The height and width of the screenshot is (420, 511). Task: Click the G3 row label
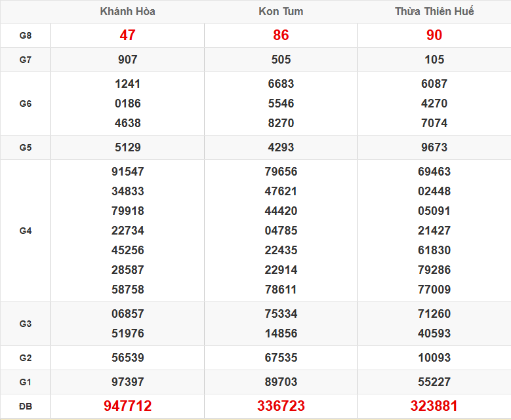(26, 324)
